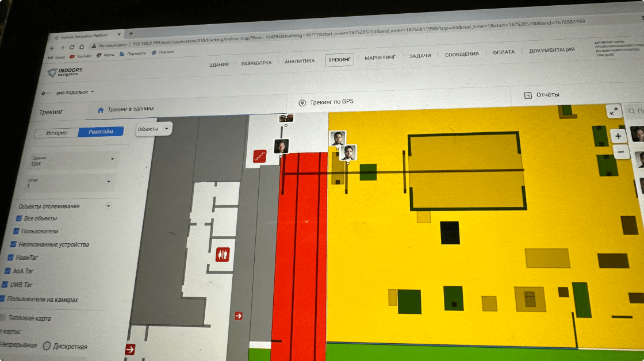Viewport: 644px width, 361px height.
Task: Open the ОПЛАТА menu
Action: pyautogui.click(x=504, y=52)
